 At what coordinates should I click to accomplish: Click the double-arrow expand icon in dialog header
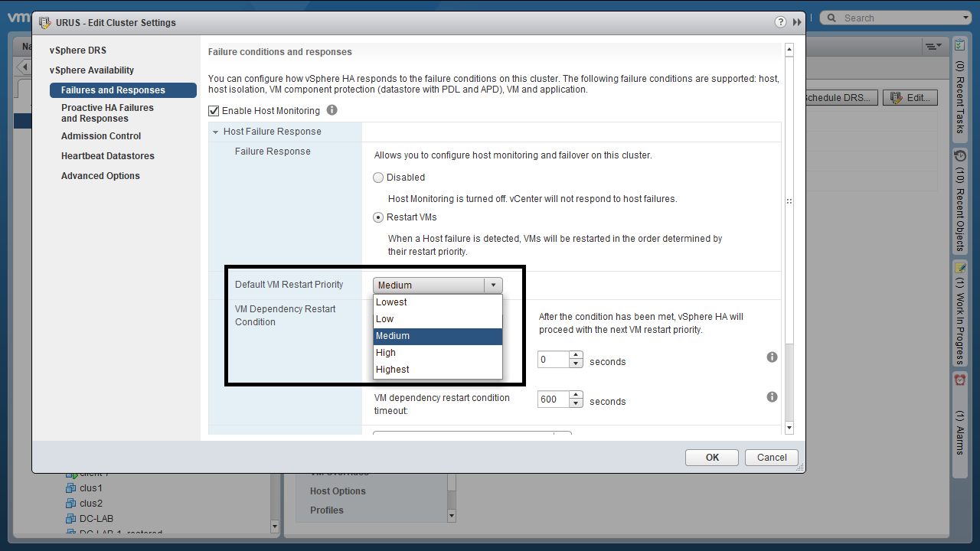tap(797, 22)
